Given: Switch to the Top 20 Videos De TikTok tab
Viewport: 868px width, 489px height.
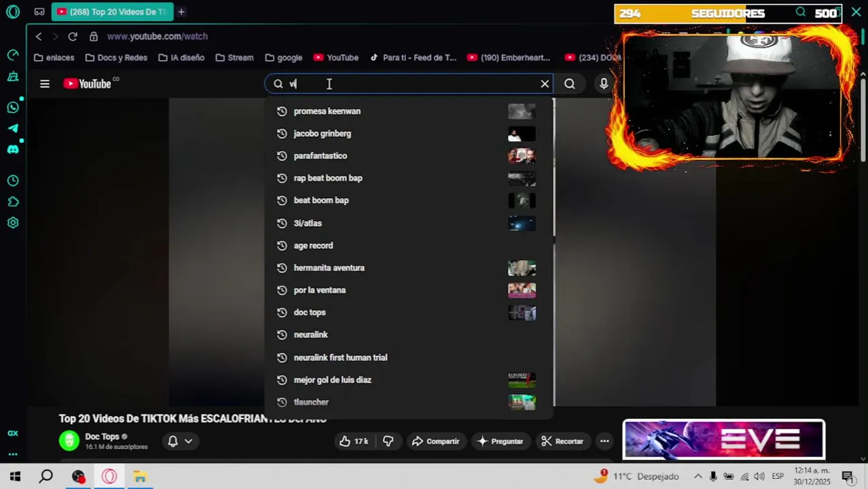Looking at the screenshot, I should tap(112, 12).
